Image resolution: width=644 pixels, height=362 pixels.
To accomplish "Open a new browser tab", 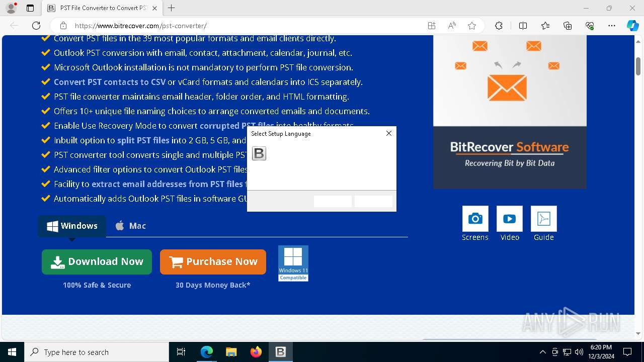I will tap(172, 8).
